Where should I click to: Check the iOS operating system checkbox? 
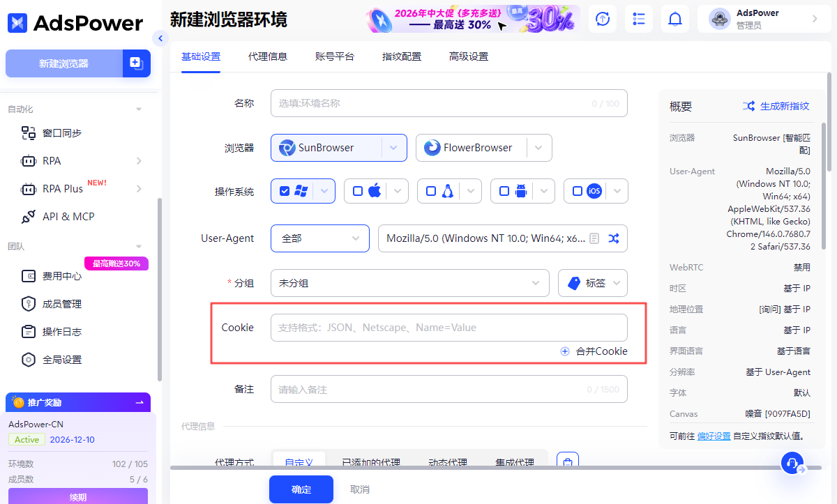[x=578, y=191]
